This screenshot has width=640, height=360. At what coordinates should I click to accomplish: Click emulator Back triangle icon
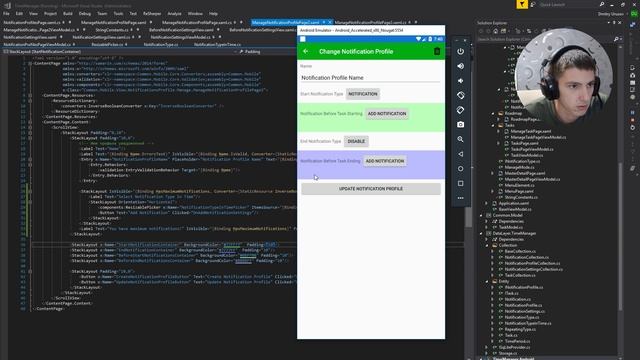tap(460, 154)
